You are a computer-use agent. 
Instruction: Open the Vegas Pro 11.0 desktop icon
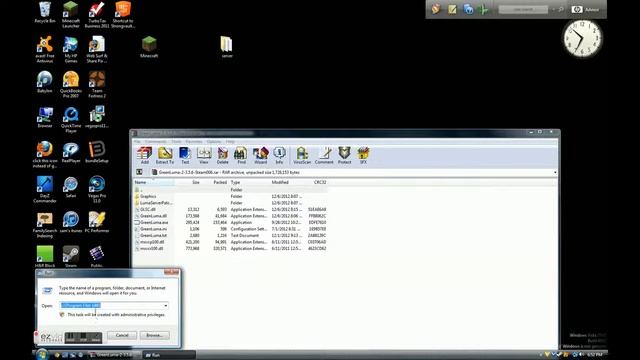click(x=97, y=190)
